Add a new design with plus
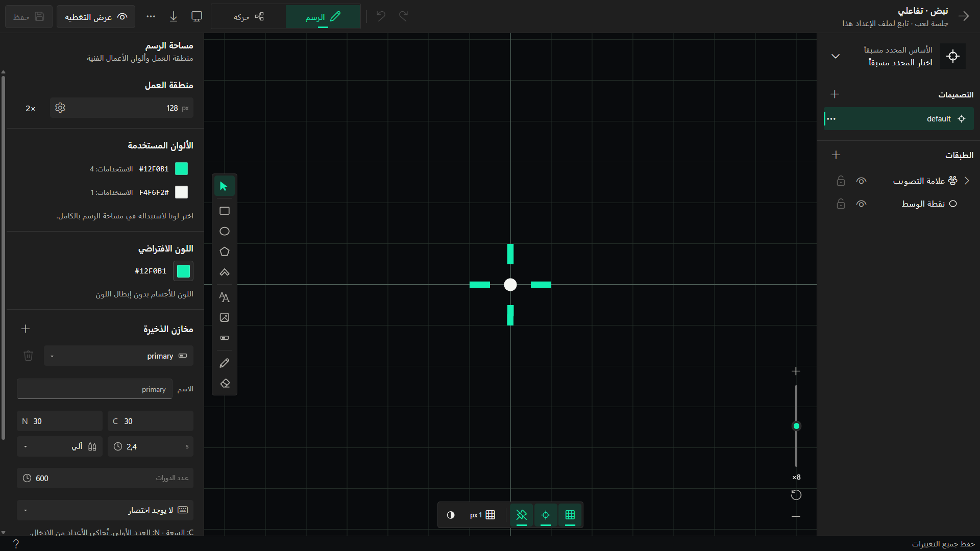 835,94
